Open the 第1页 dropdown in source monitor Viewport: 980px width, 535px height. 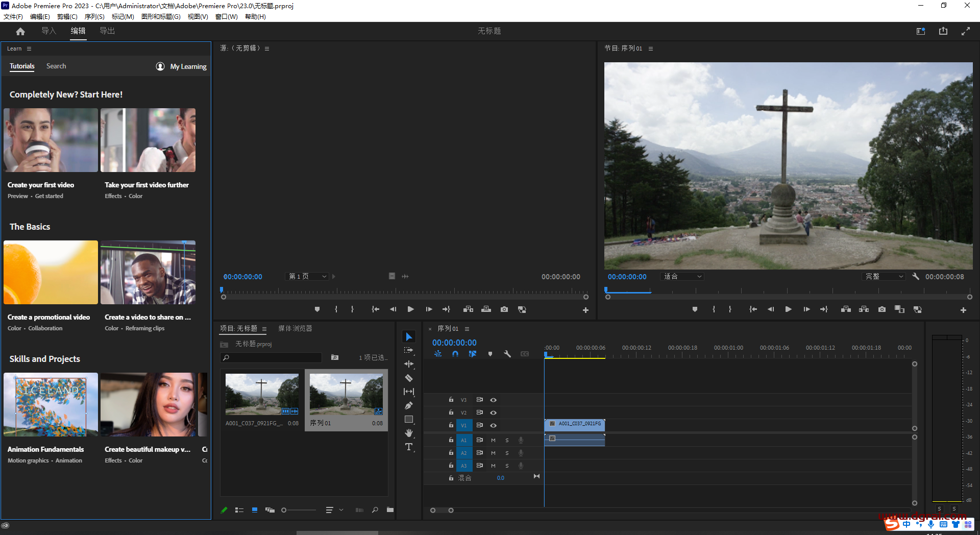[306, 276]
